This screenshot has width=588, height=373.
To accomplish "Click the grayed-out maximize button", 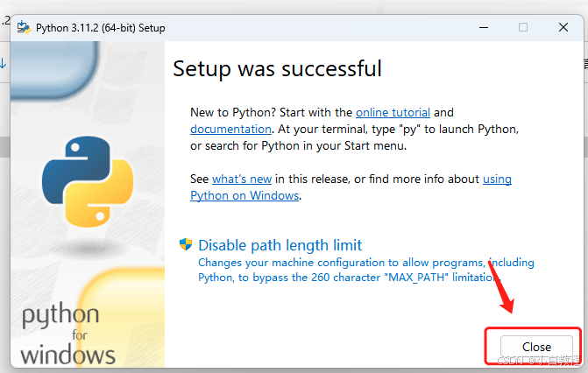I will coord(523,27).
